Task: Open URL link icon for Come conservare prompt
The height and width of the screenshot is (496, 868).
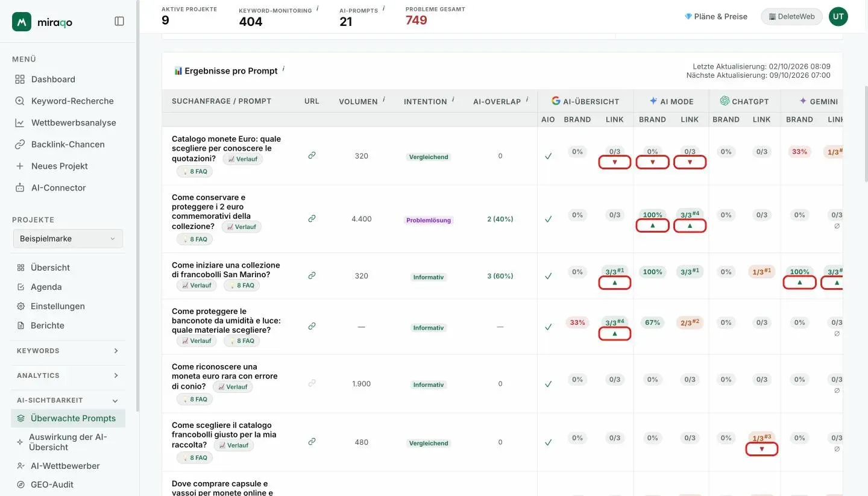Action: (312, 219)
